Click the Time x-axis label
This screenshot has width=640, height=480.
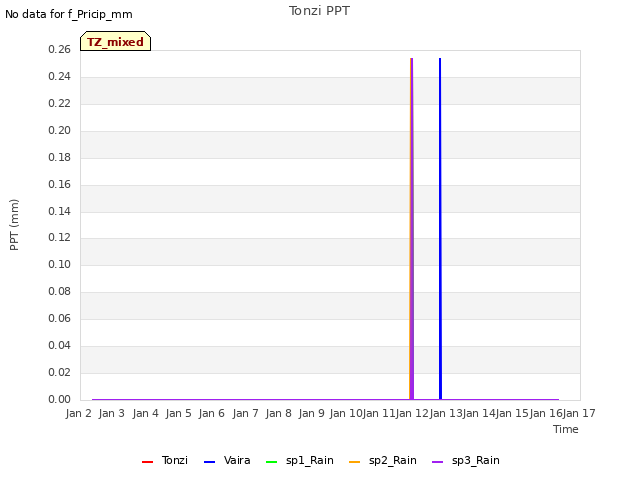point(566,429)
